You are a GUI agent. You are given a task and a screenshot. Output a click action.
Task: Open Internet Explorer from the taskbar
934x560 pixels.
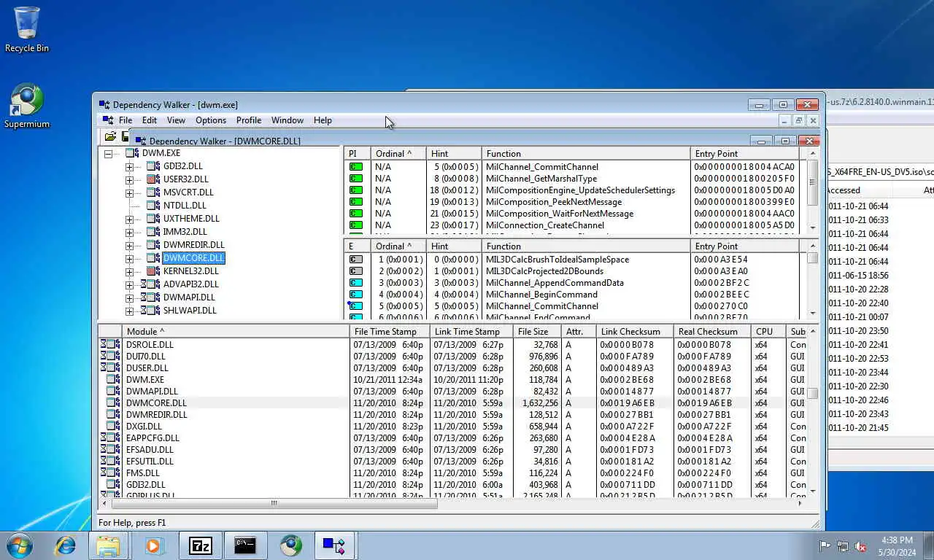66,545
